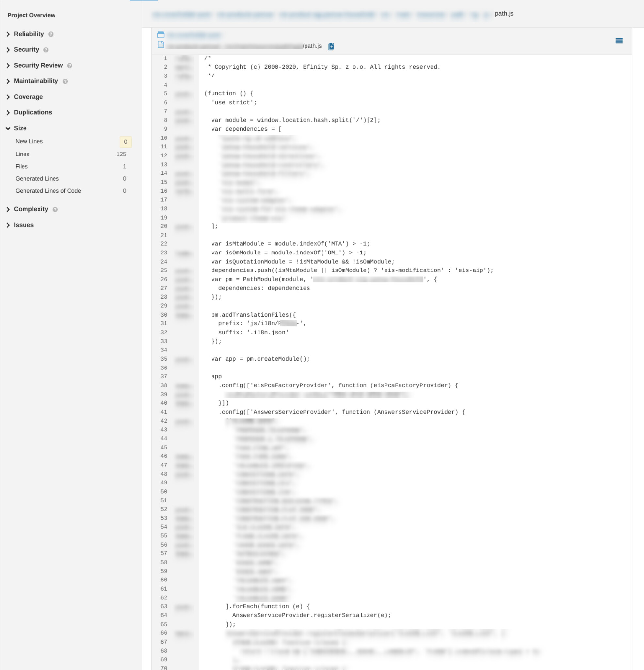This screenshot has width=644, height=670.
Task: Click the help icon beside Security
Action: click(46, 50)
